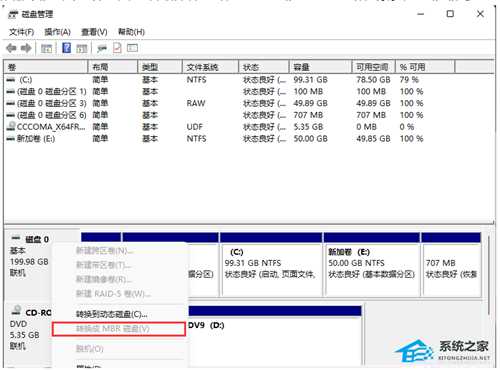500x370 pixels.
Task: Sort by the 文件系统 column header
Action: [210, 67]
